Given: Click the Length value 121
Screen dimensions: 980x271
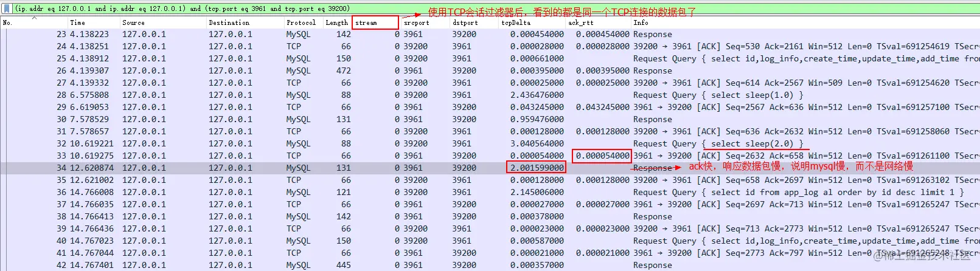Looking at the screenshot, I should click(x=344, y=192).
